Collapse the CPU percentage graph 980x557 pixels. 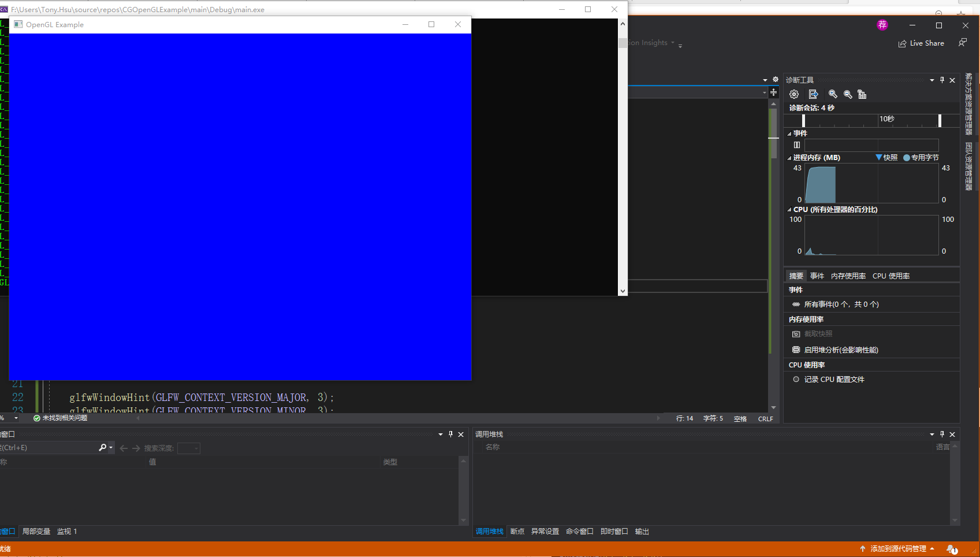(789, 210)
